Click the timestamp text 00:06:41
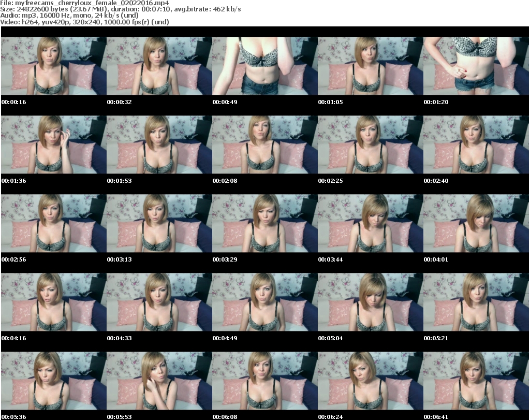The image size is (530, 420). (x=436, y=417)
